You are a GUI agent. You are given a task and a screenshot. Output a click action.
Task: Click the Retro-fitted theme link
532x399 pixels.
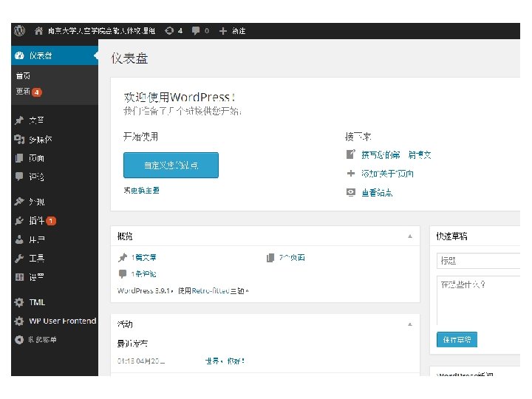(x=211, y=291)
